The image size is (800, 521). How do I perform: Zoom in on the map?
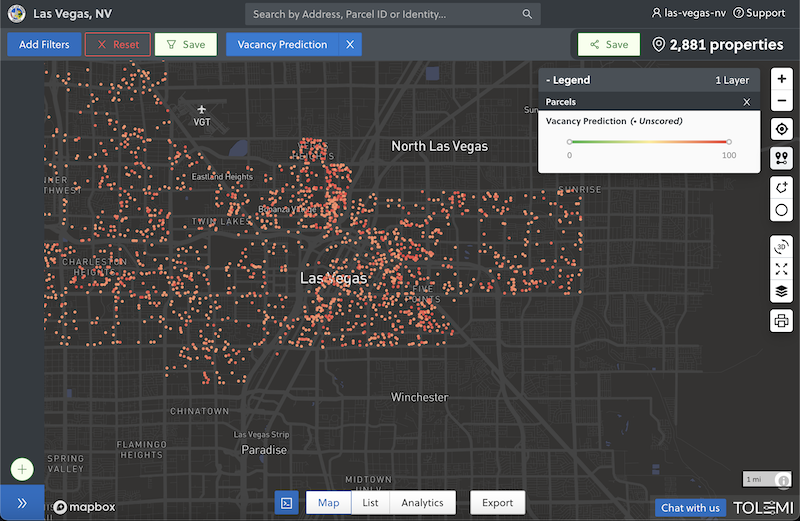(x=782, y=79)
